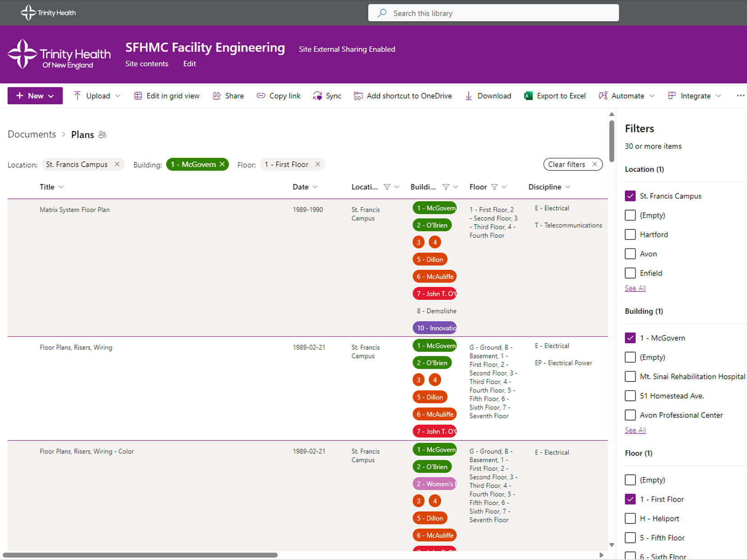Open the Location column dropdown chevron

pos(397,187)
